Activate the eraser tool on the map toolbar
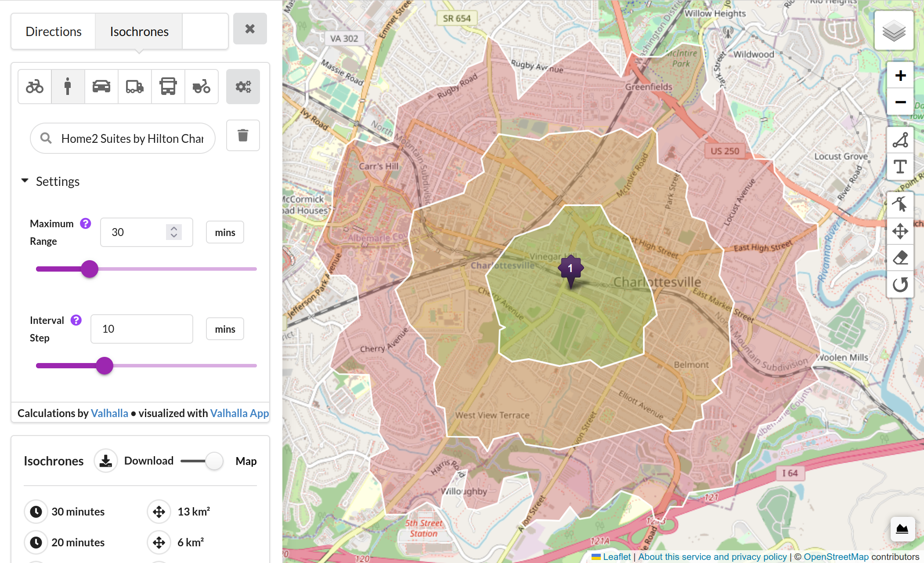 pos(900,258)
